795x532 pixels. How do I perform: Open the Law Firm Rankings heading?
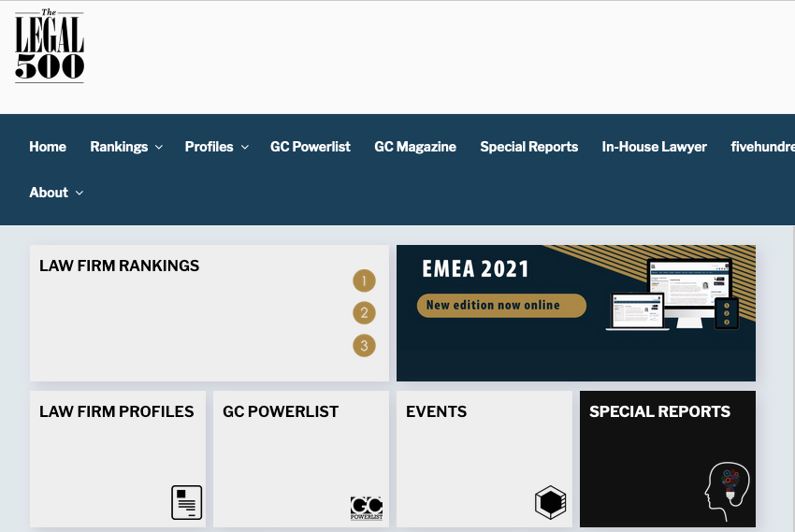tap(119, 266)
